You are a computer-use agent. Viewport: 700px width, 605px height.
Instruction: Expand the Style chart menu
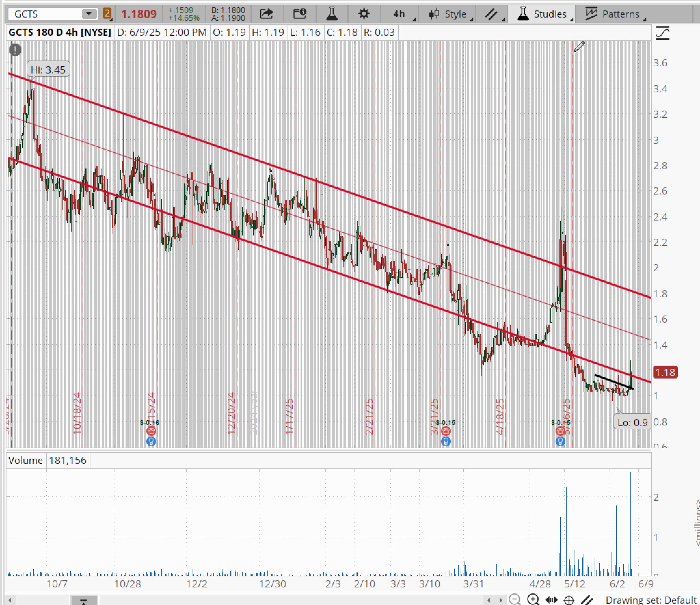click(450, 14)
